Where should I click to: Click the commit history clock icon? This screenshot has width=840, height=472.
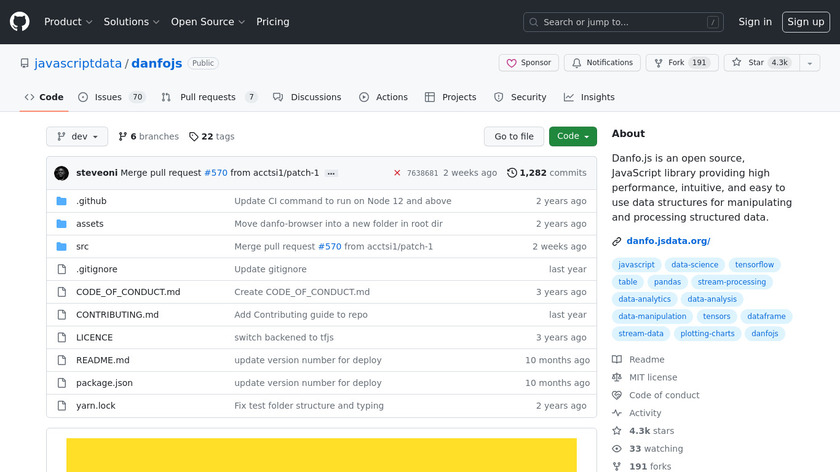[x=512, y=173]
